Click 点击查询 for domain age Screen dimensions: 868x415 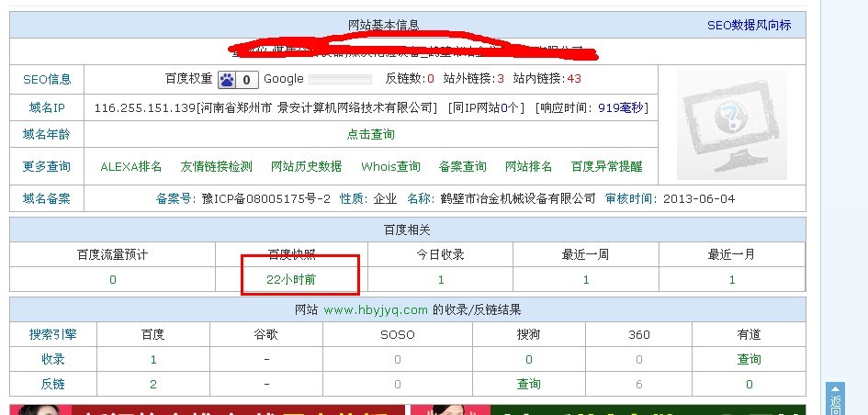click(x=371, y=134)
